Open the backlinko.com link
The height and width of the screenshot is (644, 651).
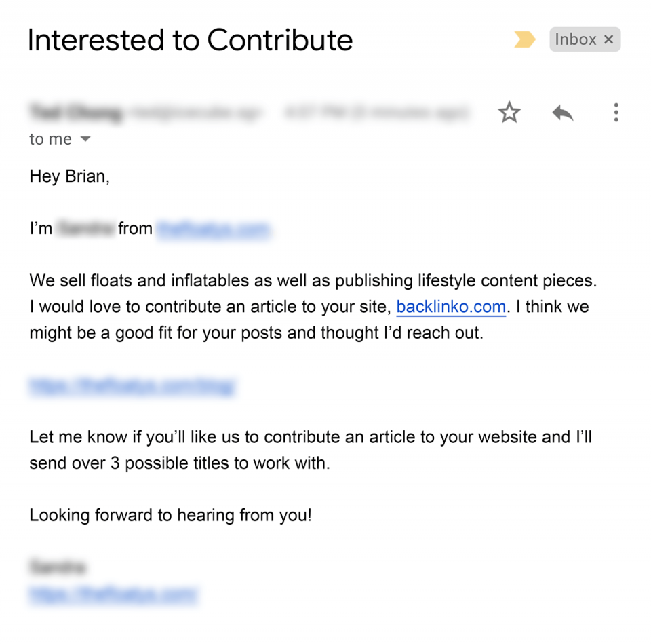(x=451, y=307)
